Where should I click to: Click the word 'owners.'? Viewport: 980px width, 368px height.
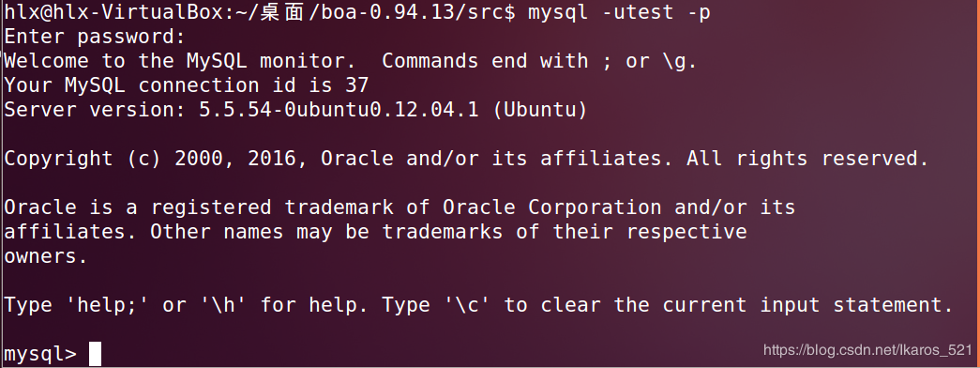coord(46,256)
